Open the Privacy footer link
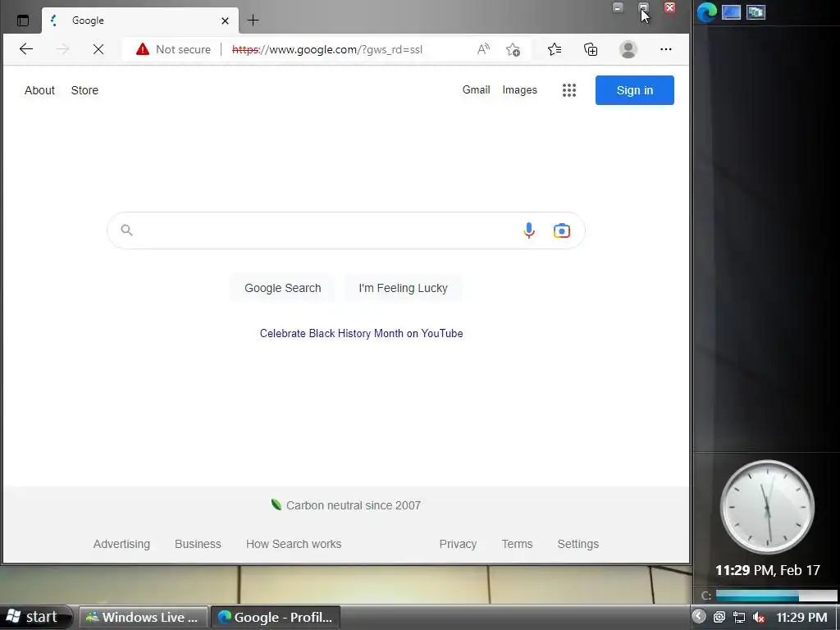Viewport: 840px width, 630px height. 458,544
